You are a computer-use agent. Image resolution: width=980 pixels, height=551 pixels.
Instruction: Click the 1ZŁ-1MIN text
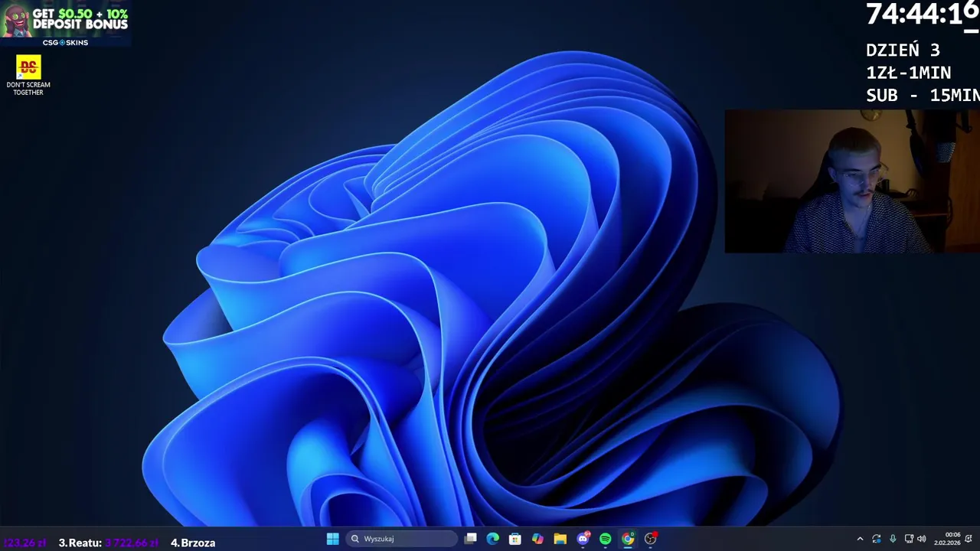point(909,73)
